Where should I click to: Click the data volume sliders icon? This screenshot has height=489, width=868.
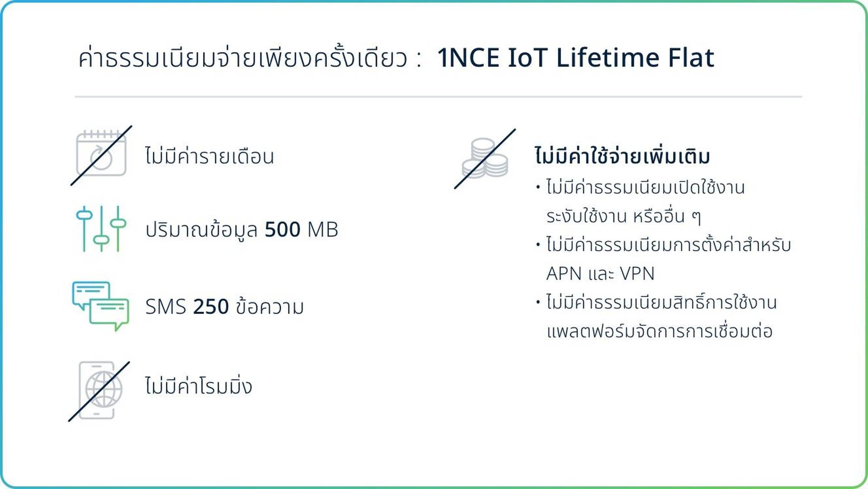pyautogui.click(x=101, y=228)
